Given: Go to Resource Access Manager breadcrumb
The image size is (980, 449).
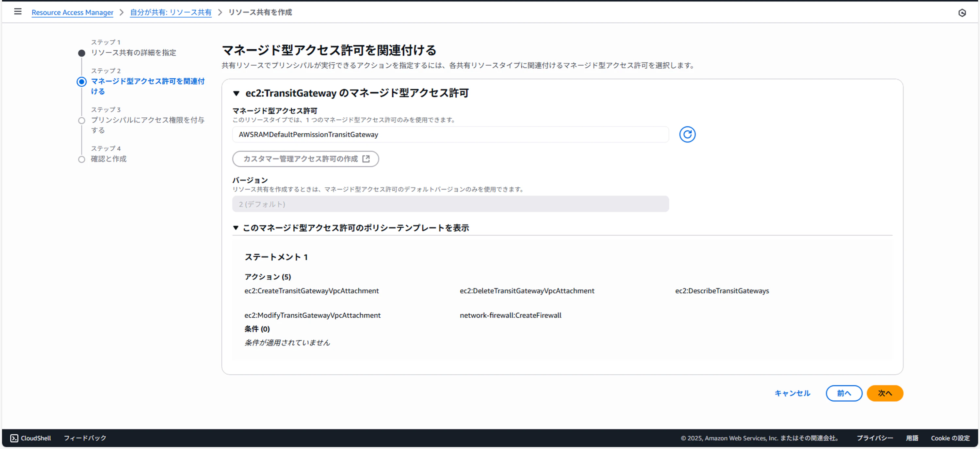Looking at the screenshot, I should [x=72, y=12].
